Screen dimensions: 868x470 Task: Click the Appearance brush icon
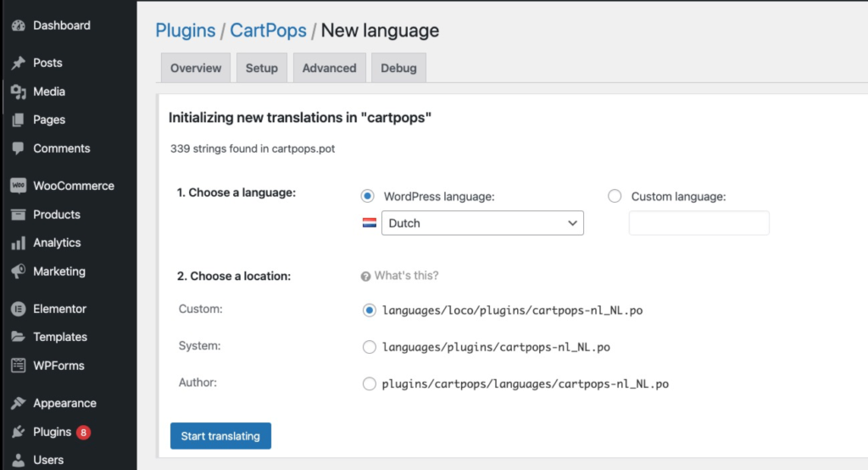pyautogui.click(x=19, y=403)
